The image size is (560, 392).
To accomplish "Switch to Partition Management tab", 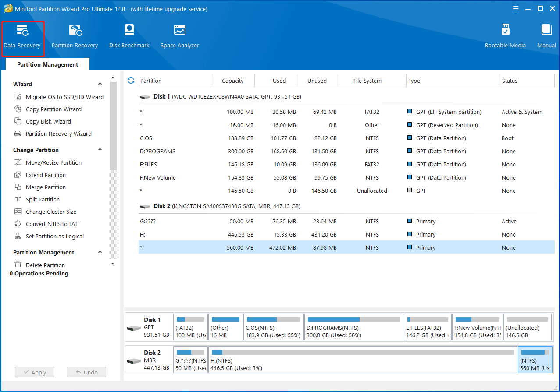I will click(47, 64).
